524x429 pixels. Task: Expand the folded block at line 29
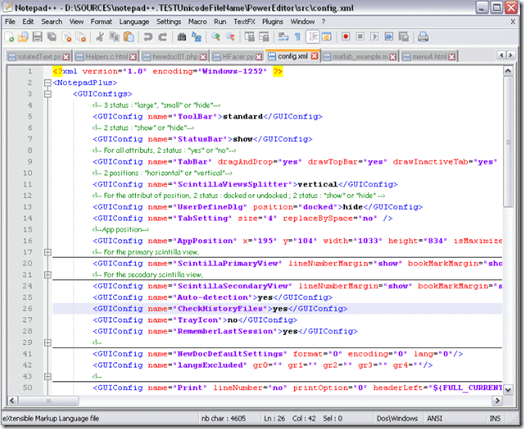coord(47,343)
